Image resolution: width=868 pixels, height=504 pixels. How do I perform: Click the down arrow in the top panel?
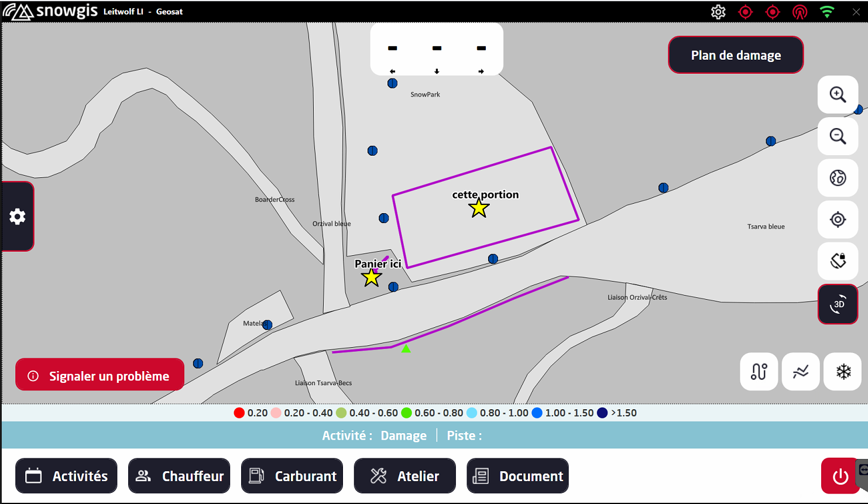point(437,71)
